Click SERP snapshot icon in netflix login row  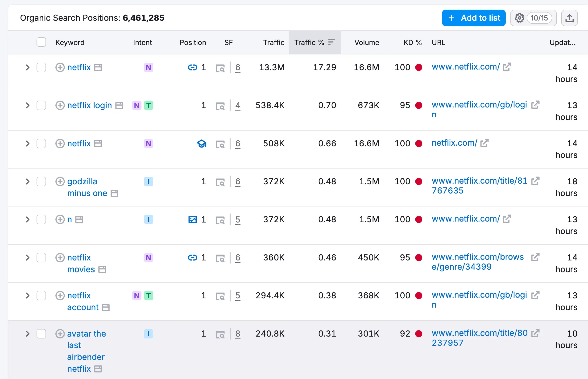coord(220,106)
